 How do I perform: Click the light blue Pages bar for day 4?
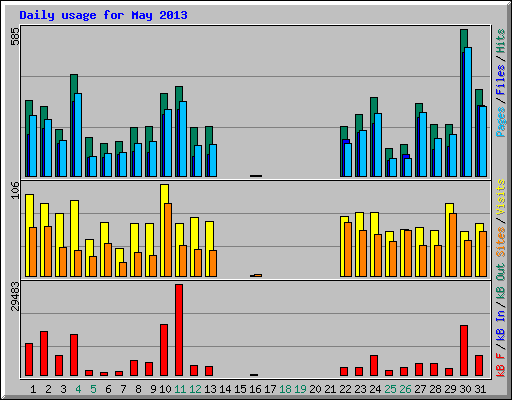(78, 135)
